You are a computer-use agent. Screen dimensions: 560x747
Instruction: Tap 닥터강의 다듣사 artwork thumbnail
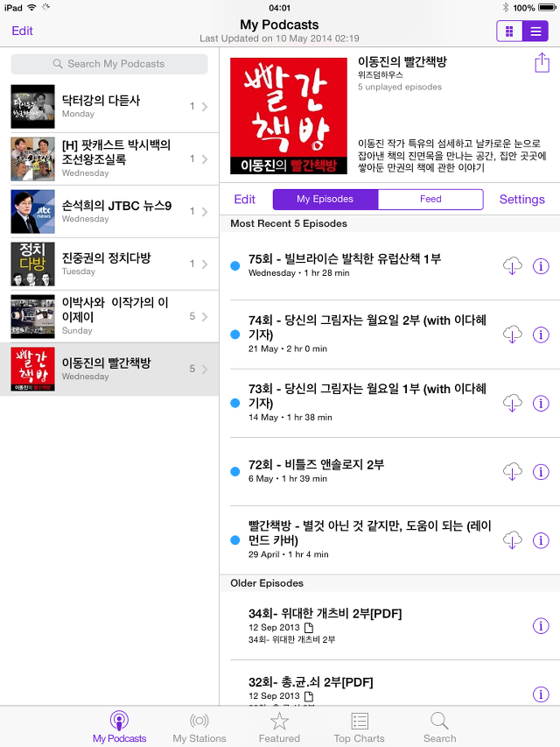pyautogui.click(x=33, y=107)
